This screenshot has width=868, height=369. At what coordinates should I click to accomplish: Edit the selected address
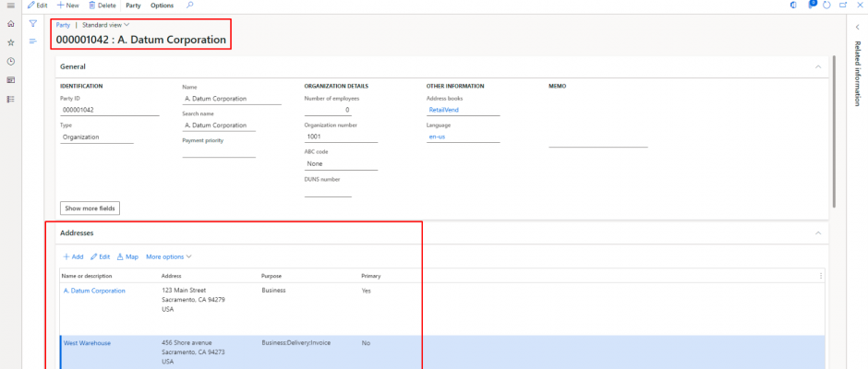coord(101,256)
